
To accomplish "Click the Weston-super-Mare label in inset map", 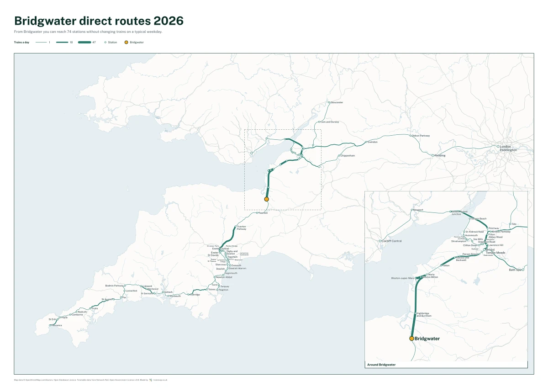I will pos(402,278).
